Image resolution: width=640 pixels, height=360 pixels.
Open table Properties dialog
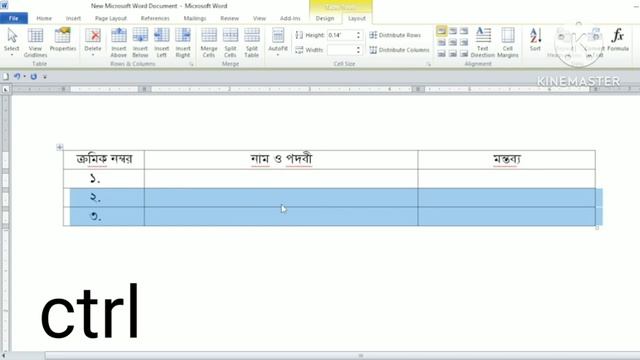point(62,40)
